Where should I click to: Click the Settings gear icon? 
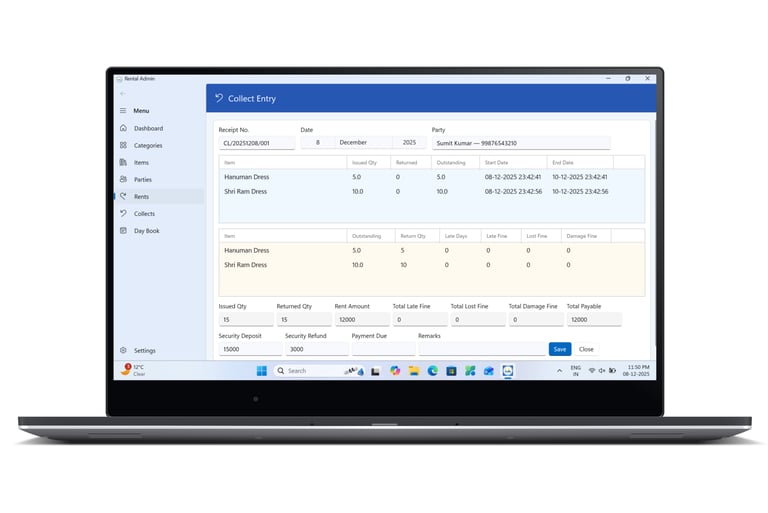click(x=123, y=350)
